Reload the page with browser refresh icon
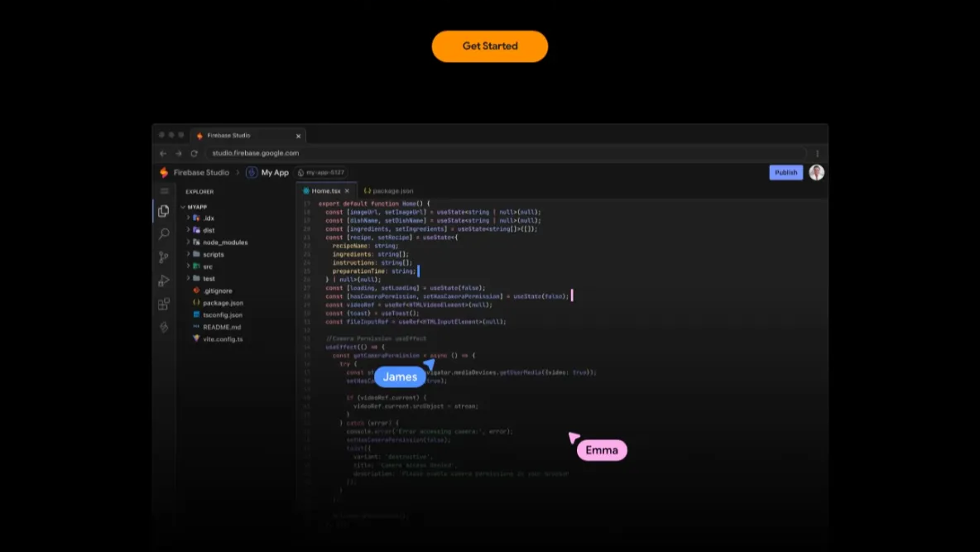 coord(195,153)
